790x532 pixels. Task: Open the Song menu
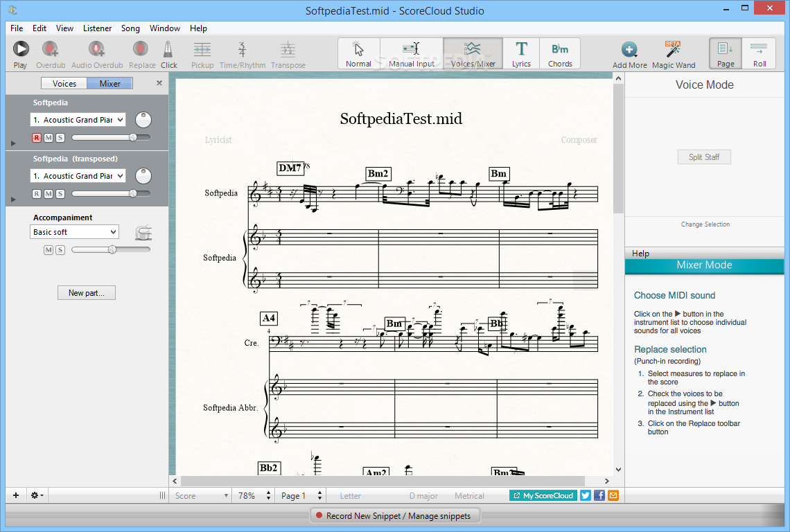[130, 28]
